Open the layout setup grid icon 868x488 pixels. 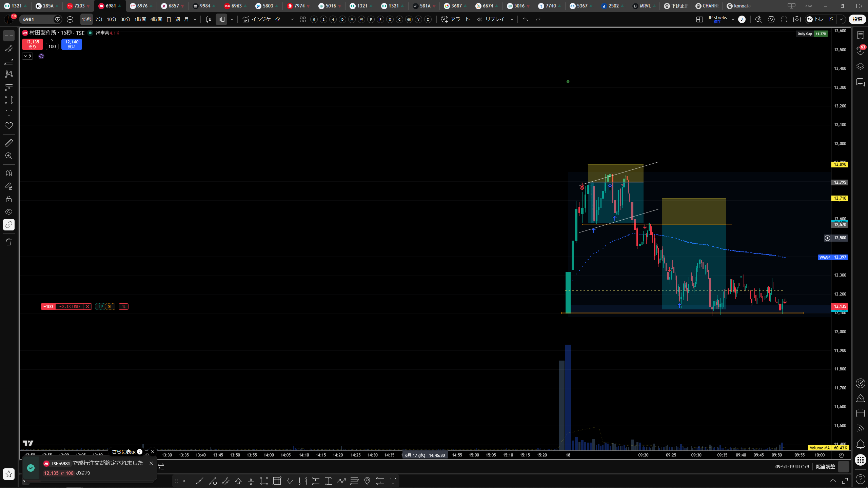[699, 19]
